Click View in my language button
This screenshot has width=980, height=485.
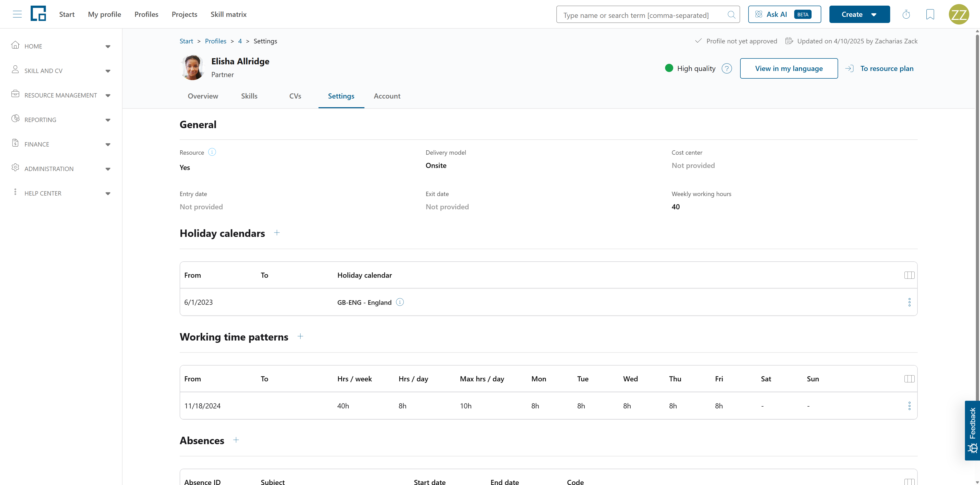click(789, 68)
